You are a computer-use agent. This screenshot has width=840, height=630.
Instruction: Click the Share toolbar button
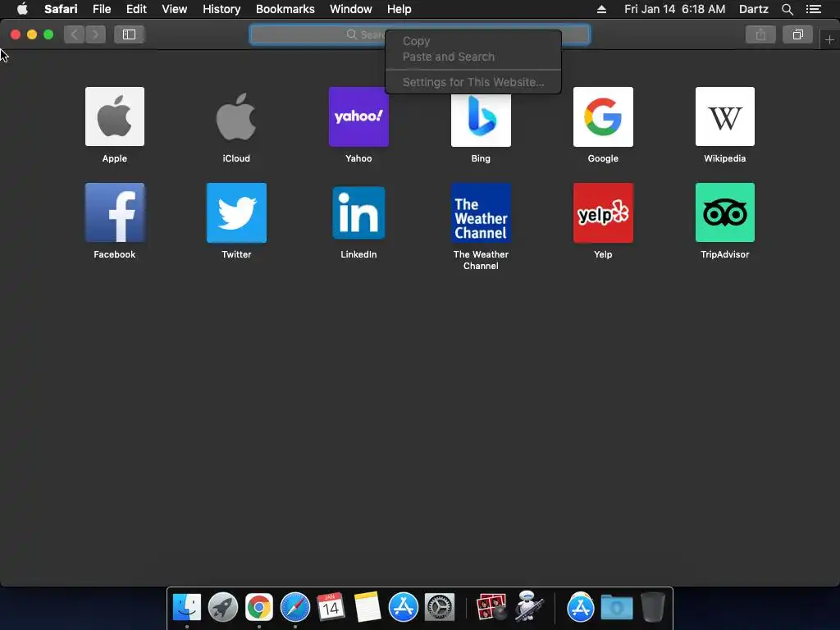760,34
